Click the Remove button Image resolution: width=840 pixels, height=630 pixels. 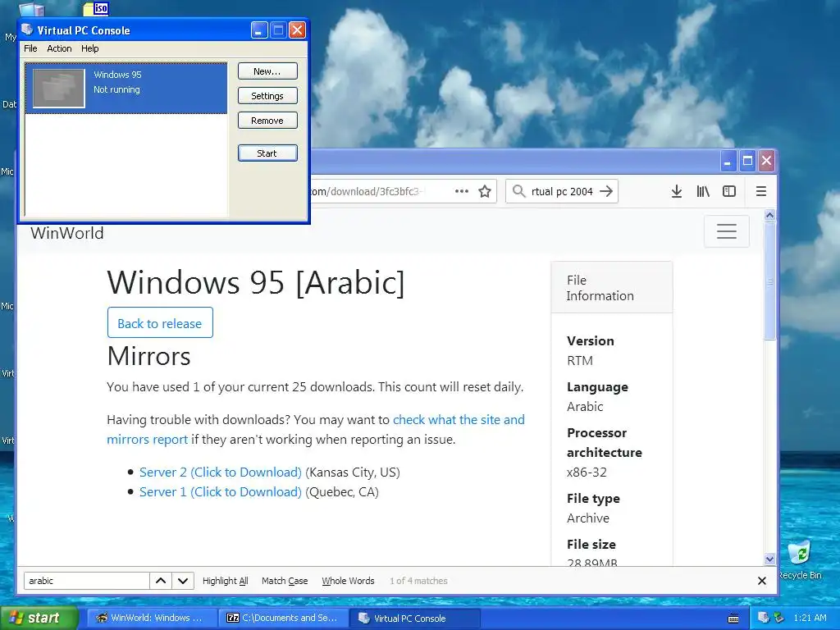[267, 121]
